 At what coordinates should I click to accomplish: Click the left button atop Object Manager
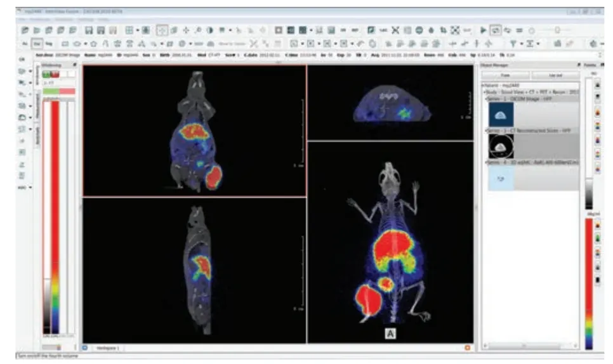506,75
